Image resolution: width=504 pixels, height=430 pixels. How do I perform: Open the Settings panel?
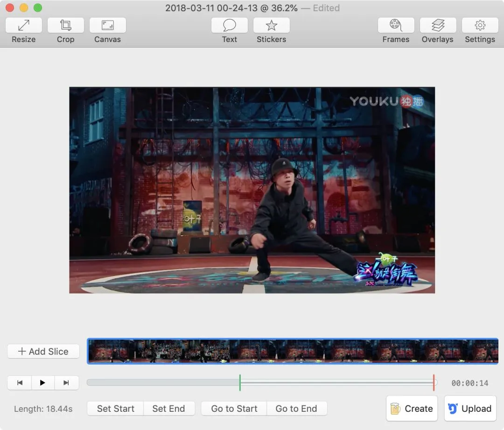coord(480,25)
